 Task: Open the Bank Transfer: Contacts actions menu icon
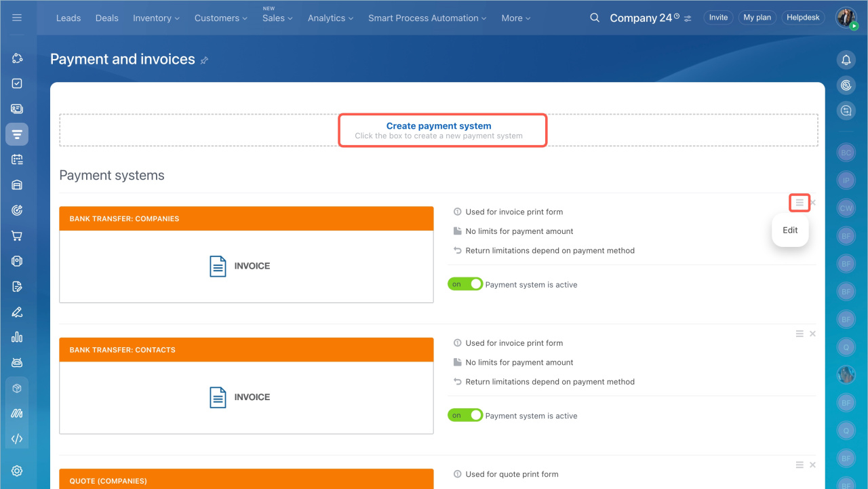tap(800, 334)
